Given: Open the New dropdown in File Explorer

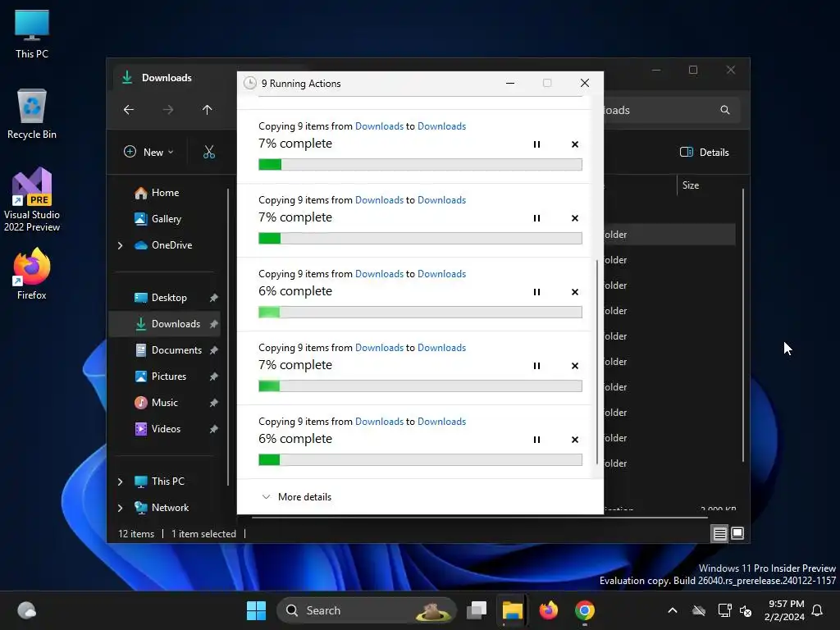Looking at the screenshot, I should [x=149, y=152].
